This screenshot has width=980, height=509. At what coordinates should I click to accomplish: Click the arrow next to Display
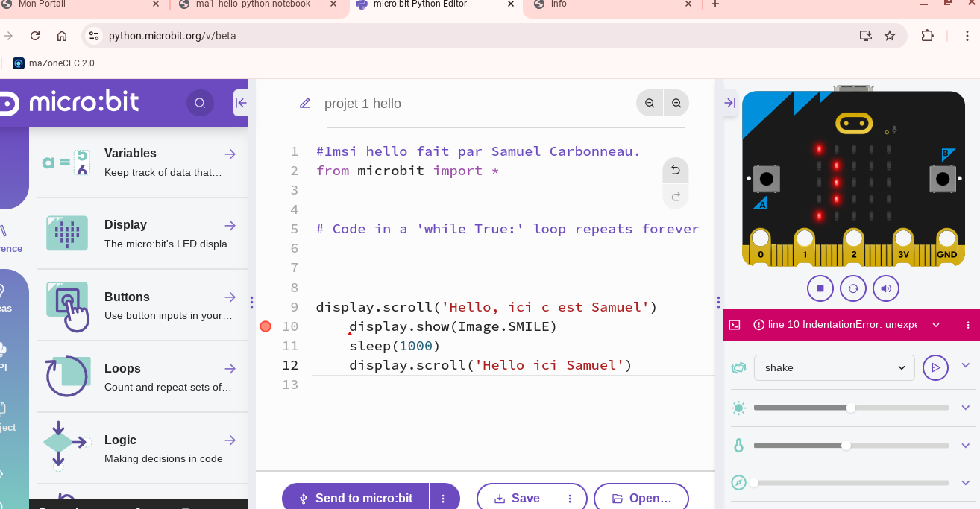click(230, 225)
